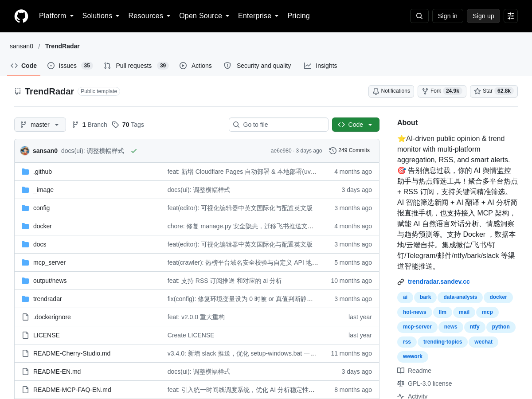Open README-Cherry-Studio.md file
Image resolution: width=532 pixels, height=399 pixels.
pos(72,353)
